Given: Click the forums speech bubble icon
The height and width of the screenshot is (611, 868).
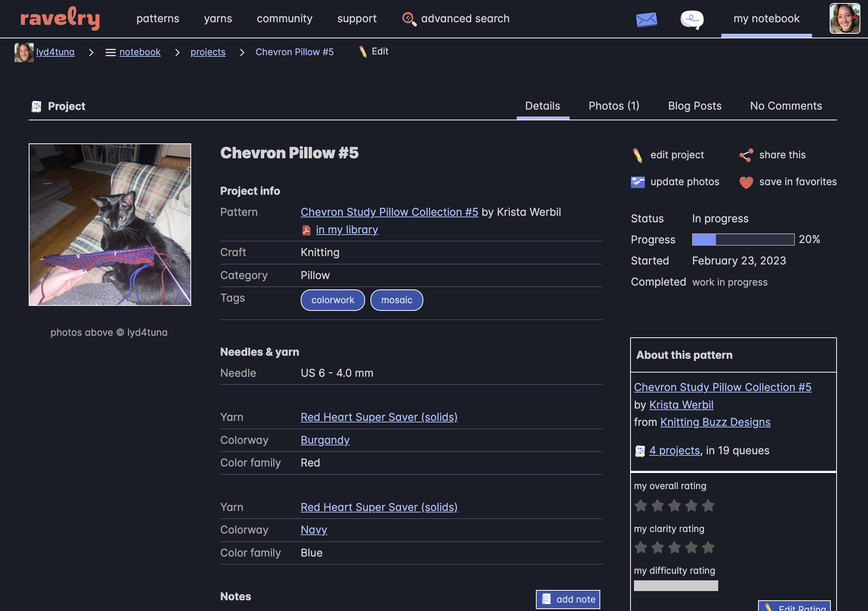Looking at the screenshot, I should point(692,19).
